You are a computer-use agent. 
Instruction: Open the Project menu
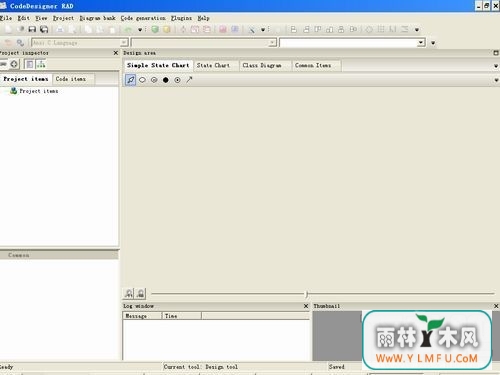click(63, 18)
